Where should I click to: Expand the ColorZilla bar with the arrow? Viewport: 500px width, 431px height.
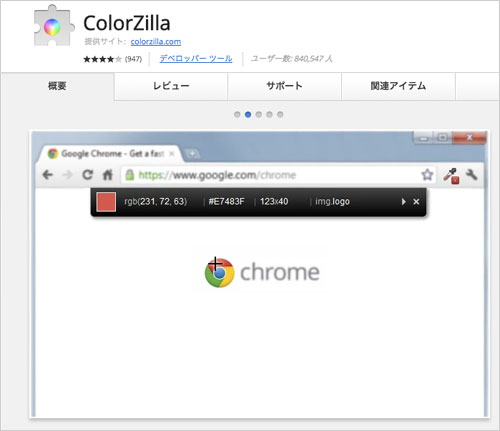[x=403, y=202]
